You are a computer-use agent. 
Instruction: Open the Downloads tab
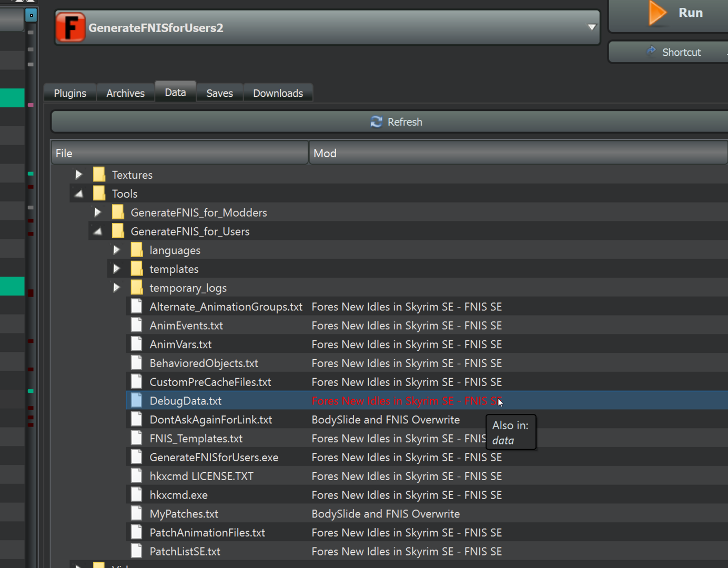[x=278, y=93]
